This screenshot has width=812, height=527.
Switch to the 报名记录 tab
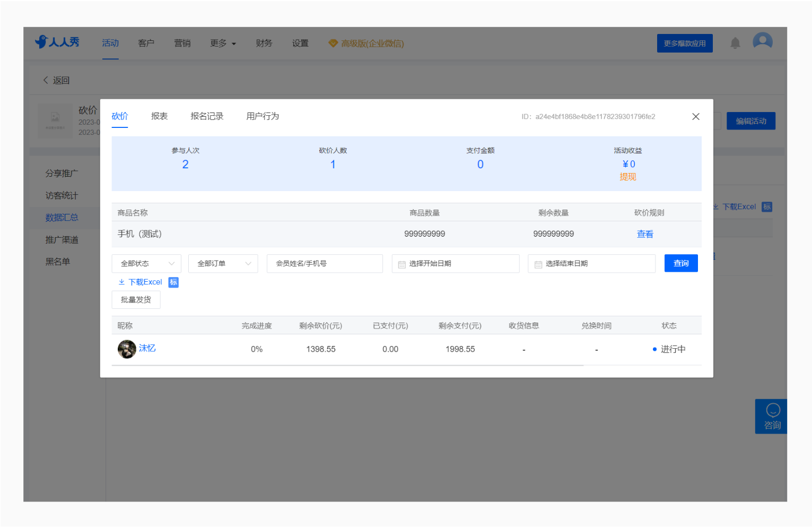[x=207, y=116]
